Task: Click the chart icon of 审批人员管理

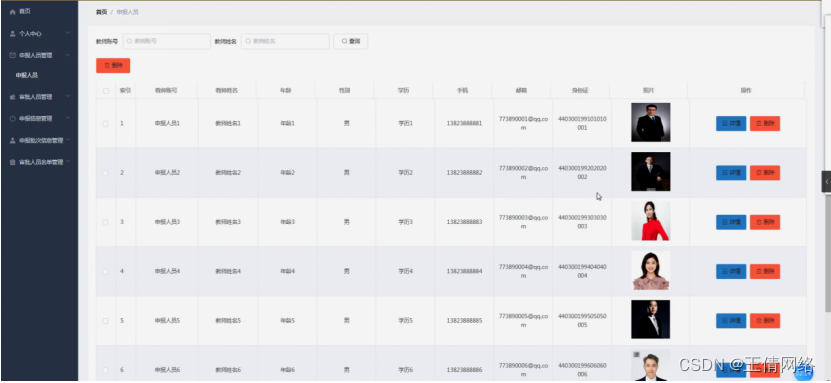Action: coord(13,97)
